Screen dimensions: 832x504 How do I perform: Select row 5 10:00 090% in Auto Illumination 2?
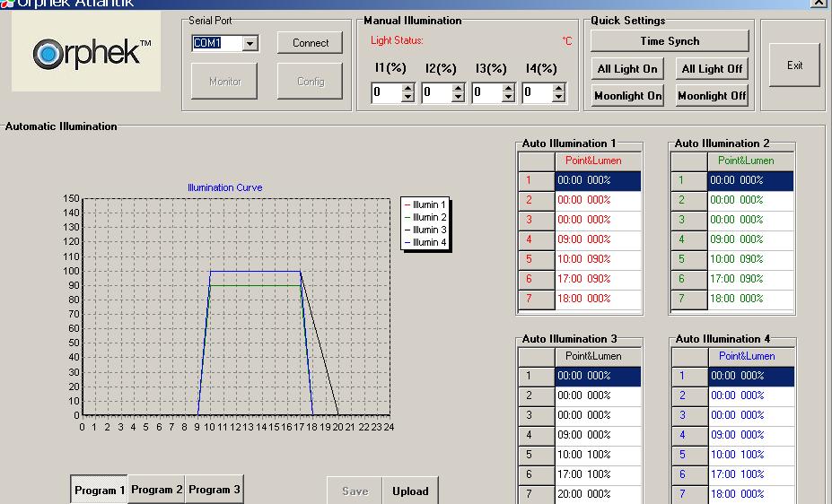click(732, 259)
